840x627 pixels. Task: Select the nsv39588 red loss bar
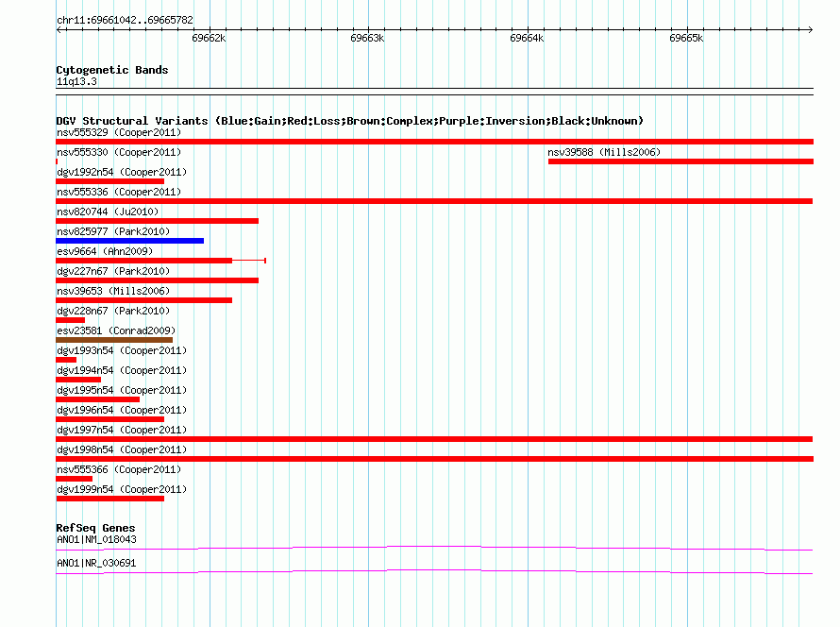pos(680,161)
